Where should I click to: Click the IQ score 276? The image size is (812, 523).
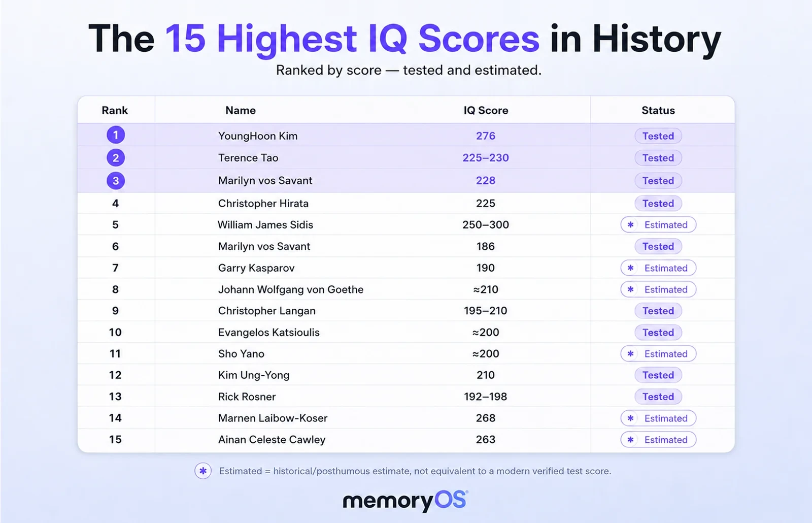[486, 136]
